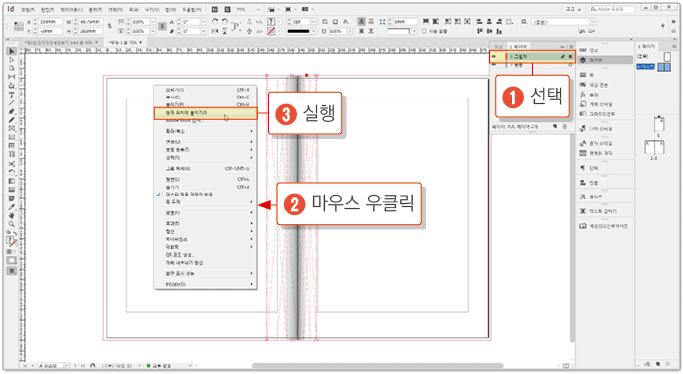Open the workspace switcher dropdown
The image size is (683, 374).
pos(573,9)
